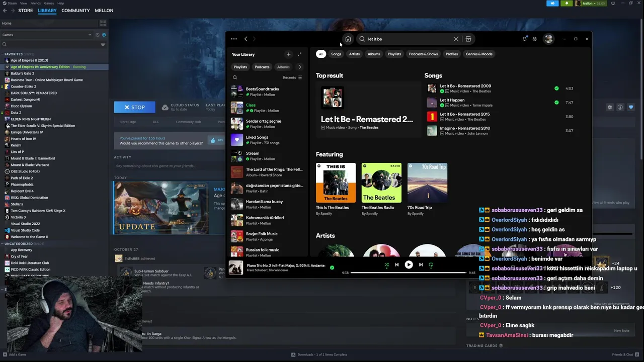The height and width of the screenshot is (362, 644).
Task: Open Steam Games menu
Action: coord(49,3)
